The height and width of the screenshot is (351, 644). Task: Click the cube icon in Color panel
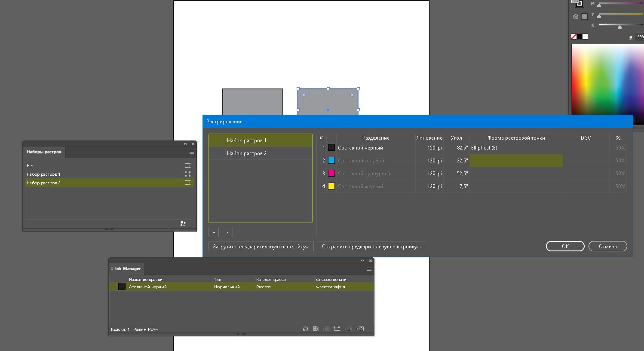pyautogui.click(x=576, y=17)
